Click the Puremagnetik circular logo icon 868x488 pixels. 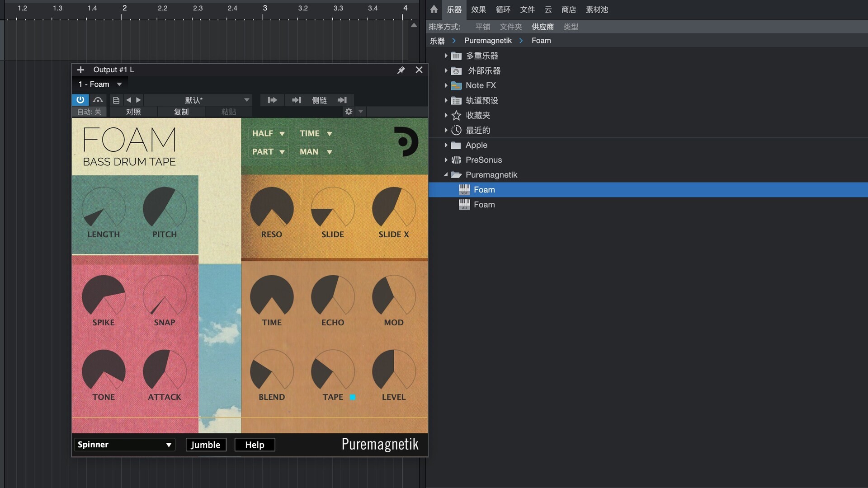406,141
